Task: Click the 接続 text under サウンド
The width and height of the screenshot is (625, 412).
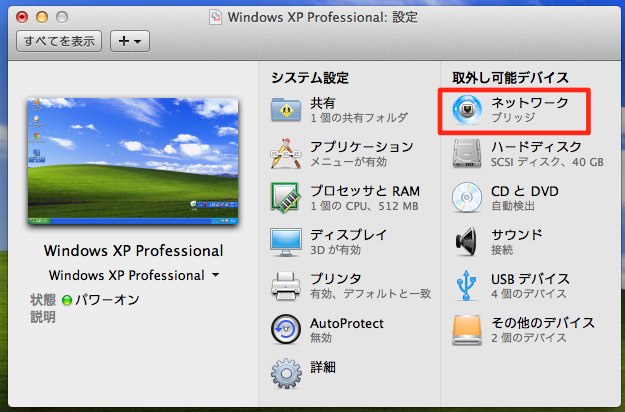Action: (502, 250)
